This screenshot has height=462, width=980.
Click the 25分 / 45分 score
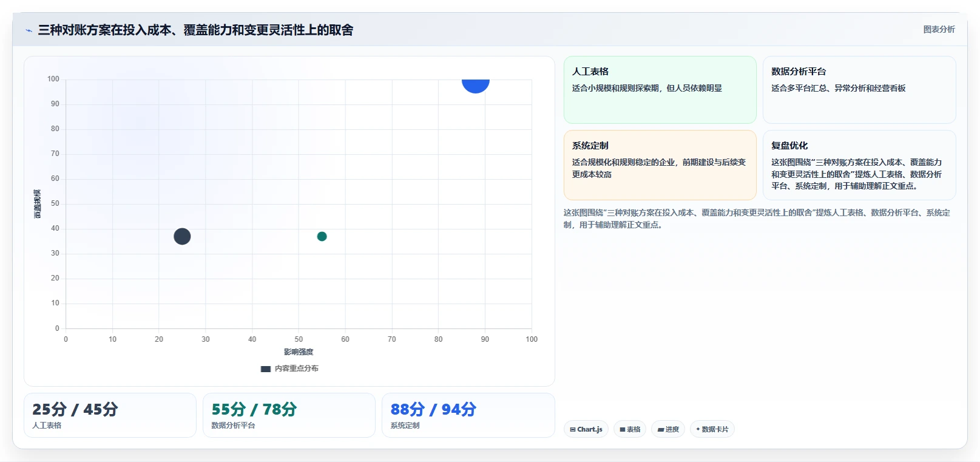pos(75,409)
